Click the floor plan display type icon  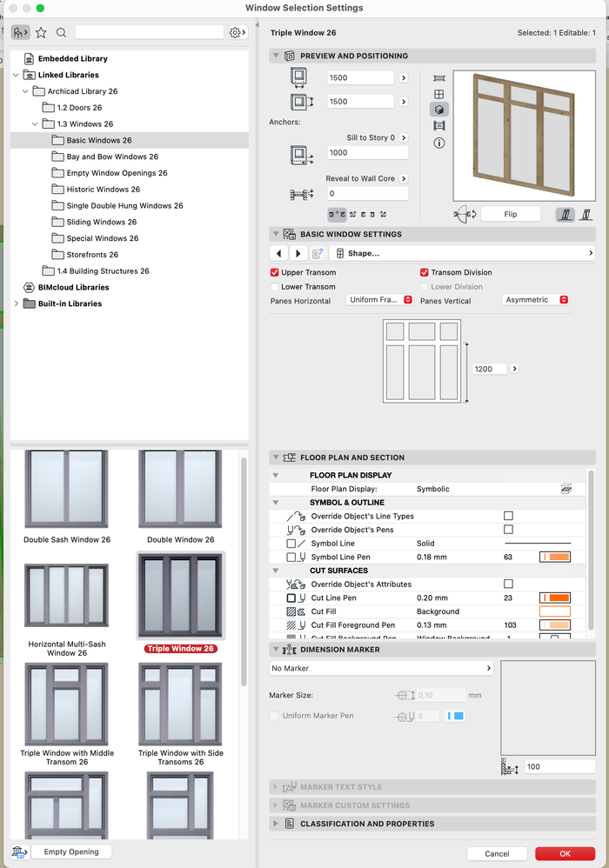565,489
